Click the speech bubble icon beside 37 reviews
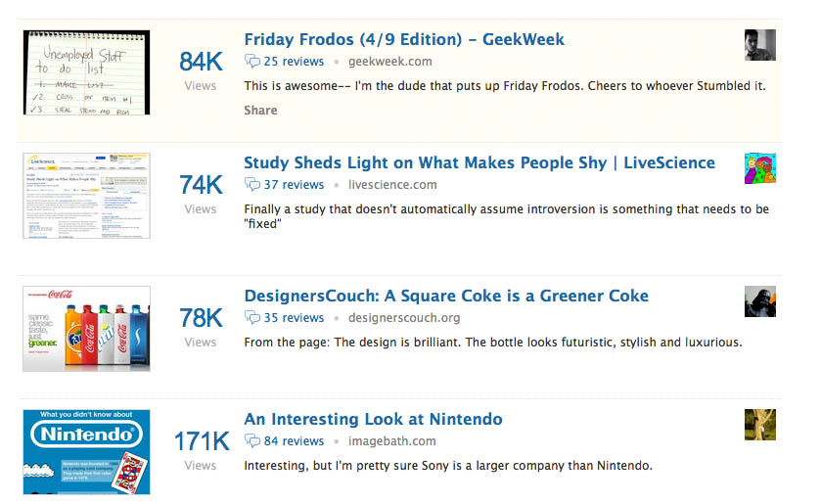This screenshot has height=504, width=821. point(251,185)
